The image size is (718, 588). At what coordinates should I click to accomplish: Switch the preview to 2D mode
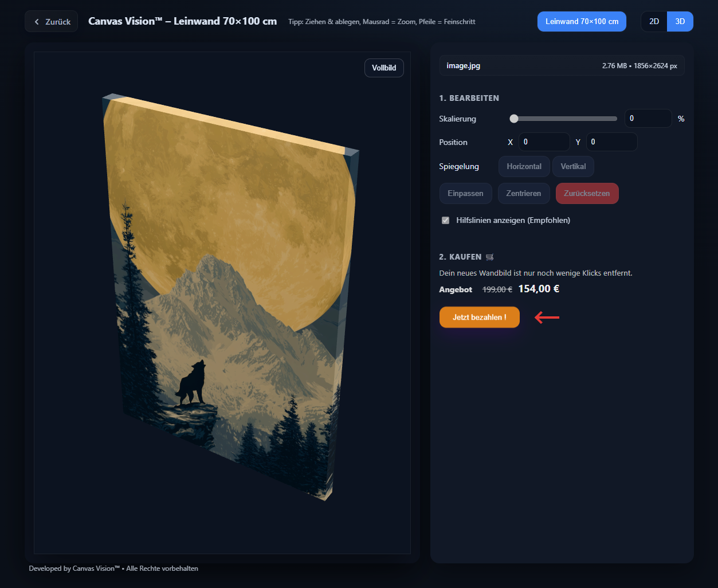point(654,22)
